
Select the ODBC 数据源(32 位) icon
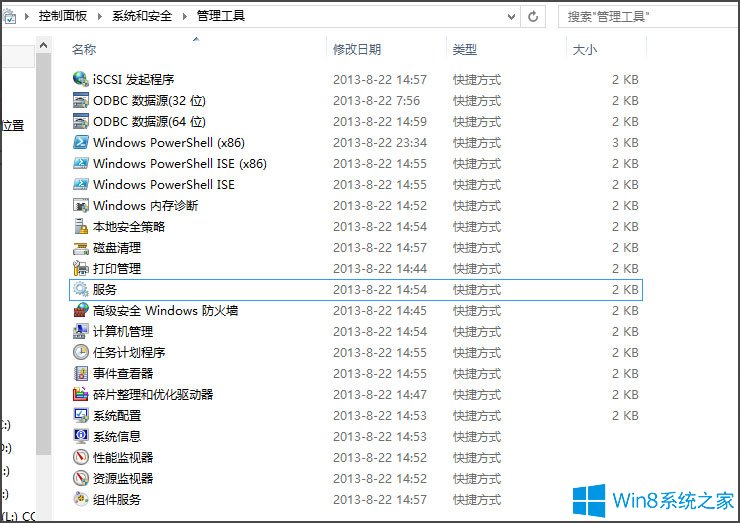pos(81,100)
